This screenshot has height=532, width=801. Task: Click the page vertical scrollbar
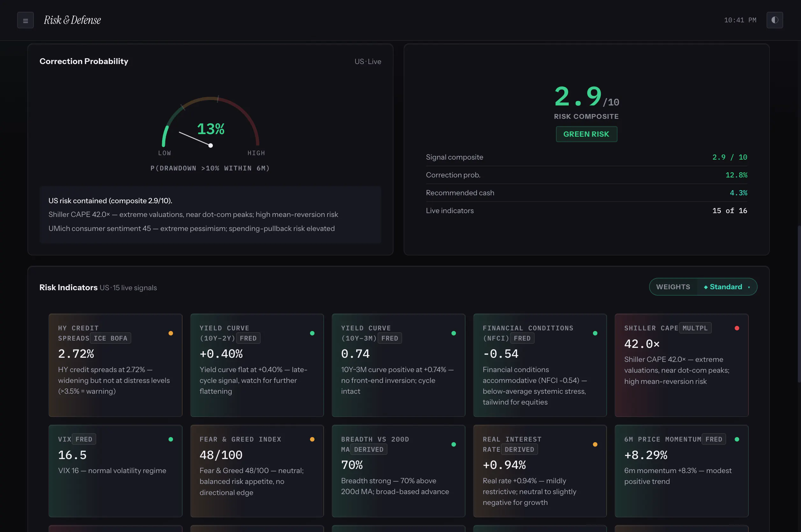(799, 304)
